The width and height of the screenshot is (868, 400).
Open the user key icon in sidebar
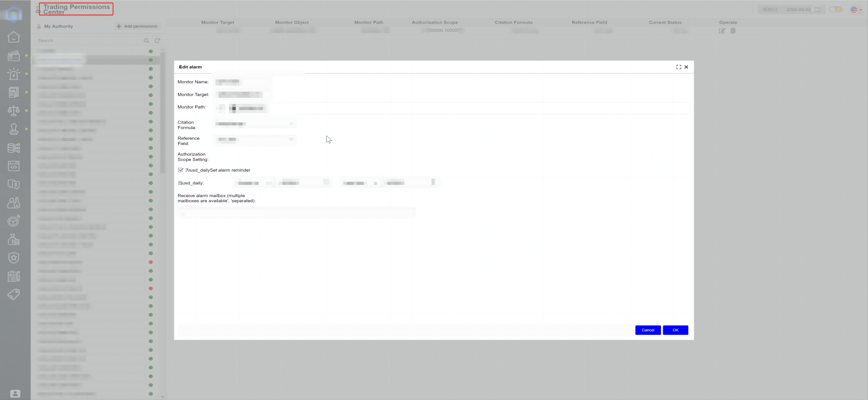click(14, 203)
